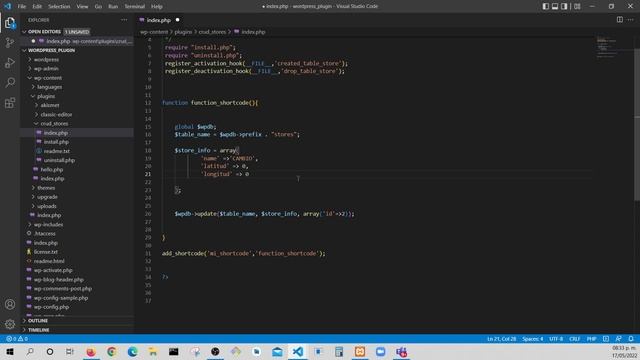
Task: Open readme.txt in crud_stores
Action: [57, 151]
